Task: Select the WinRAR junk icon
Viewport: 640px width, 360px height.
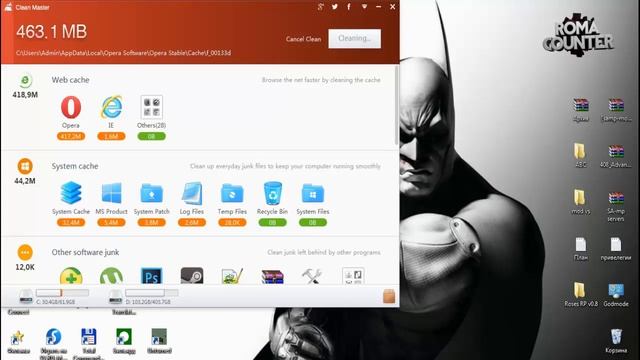Action: [x=272, y=276]
